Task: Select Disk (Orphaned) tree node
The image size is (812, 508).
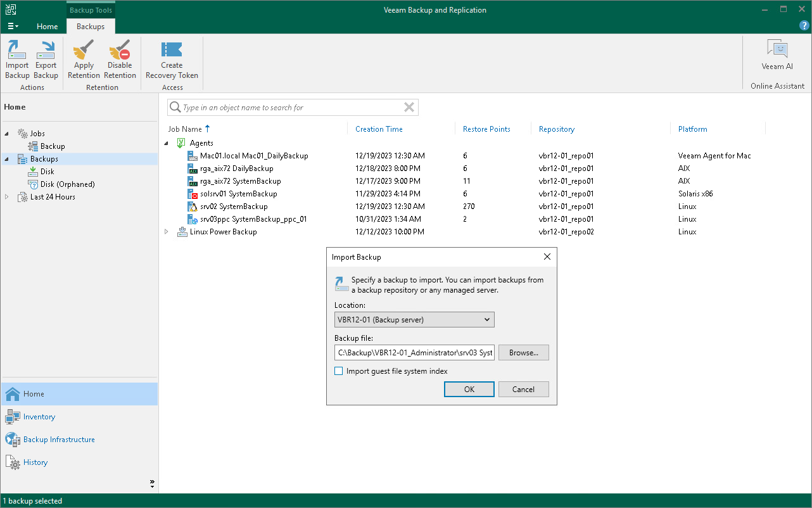Action: point(68,184)
